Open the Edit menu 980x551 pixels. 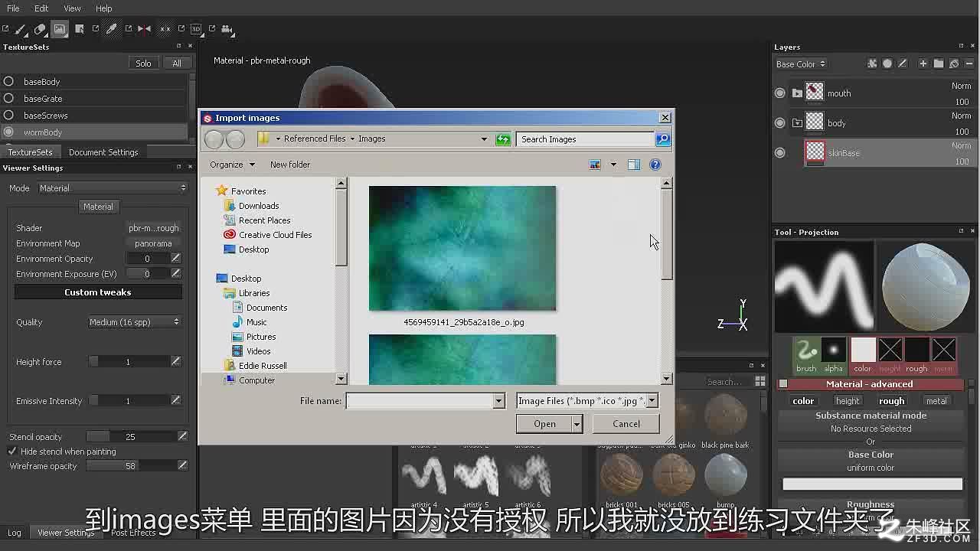coord(41,8)
